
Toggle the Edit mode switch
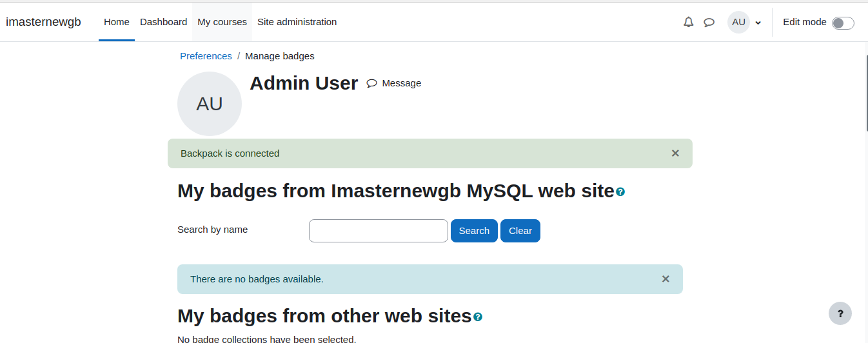click(843, 23)
